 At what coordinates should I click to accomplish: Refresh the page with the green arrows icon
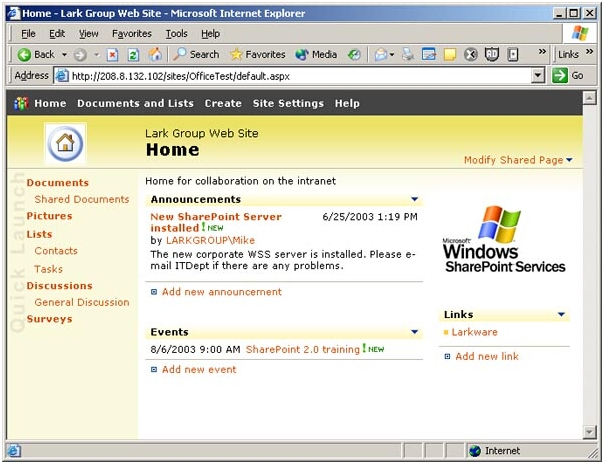(x=133, y=55)
